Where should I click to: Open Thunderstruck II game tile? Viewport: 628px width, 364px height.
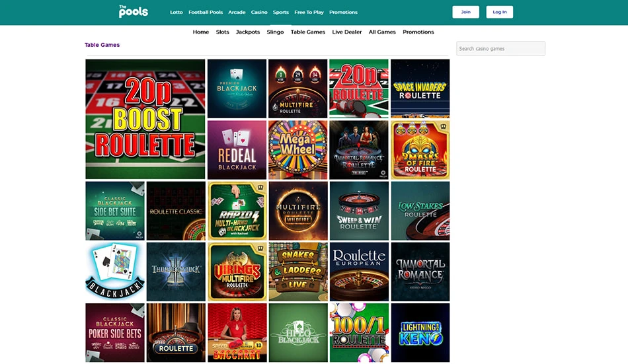tap(176, 272)
